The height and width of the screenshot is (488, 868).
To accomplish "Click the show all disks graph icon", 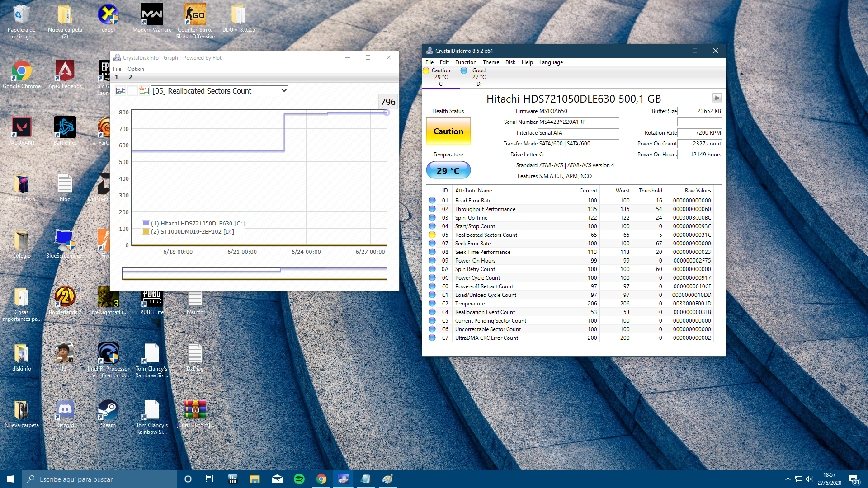I will pyautogui.click(x=121, y=91).
